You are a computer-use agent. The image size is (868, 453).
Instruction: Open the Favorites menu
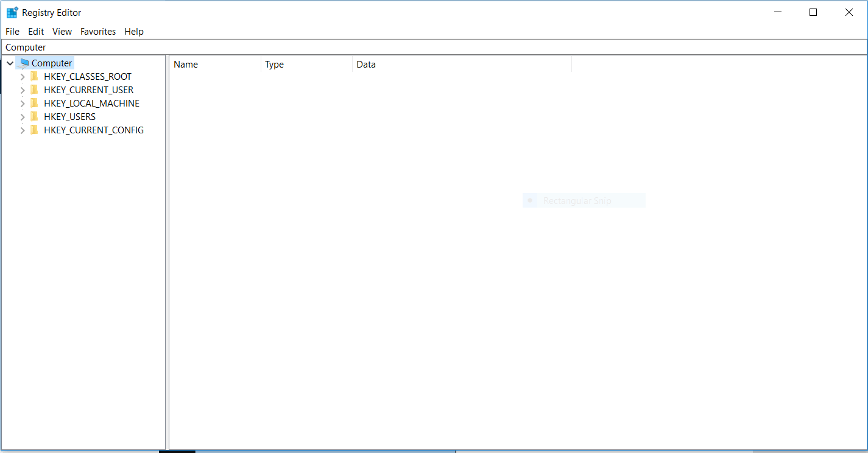coord(98,32)
